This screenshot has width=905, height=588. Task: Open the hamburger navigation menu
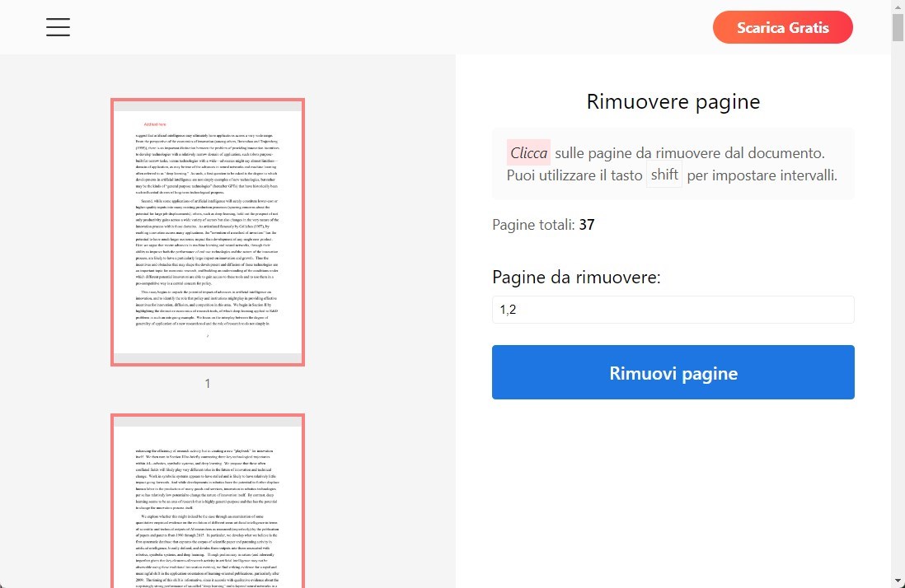[x=58, y=26]
